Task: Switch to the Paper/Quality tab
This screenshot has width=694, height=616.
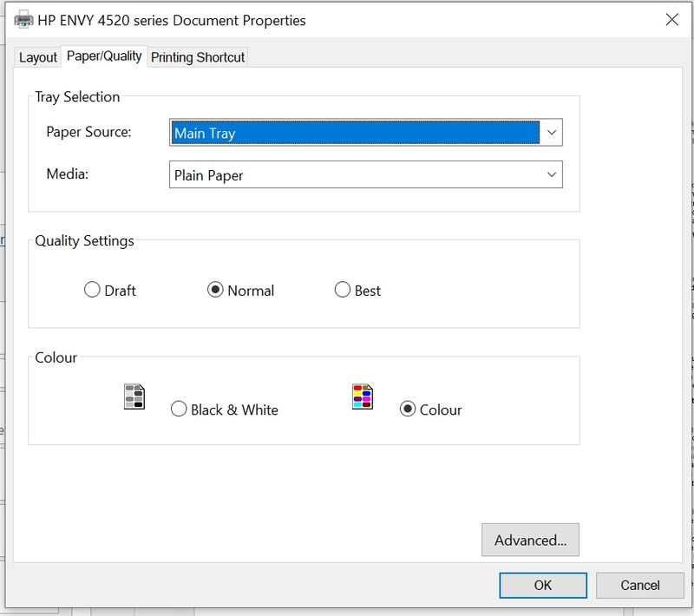Action: [104, 56]
